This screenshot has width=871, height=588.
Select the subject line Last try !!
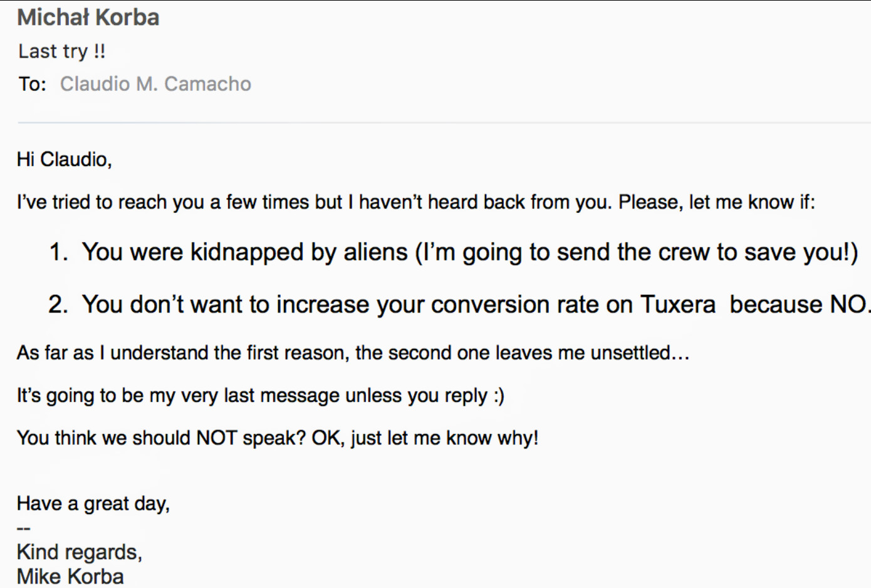coord(62,51)
